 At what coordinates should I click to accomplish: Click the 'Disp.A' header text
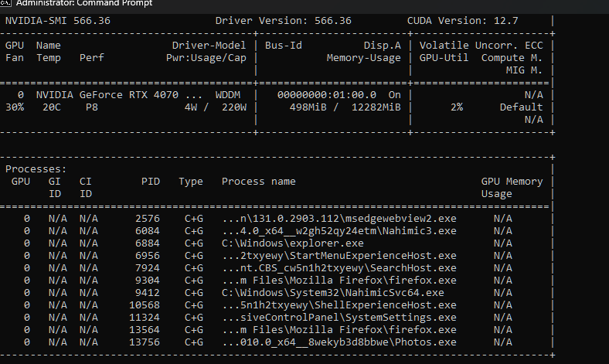pos(383,46)
